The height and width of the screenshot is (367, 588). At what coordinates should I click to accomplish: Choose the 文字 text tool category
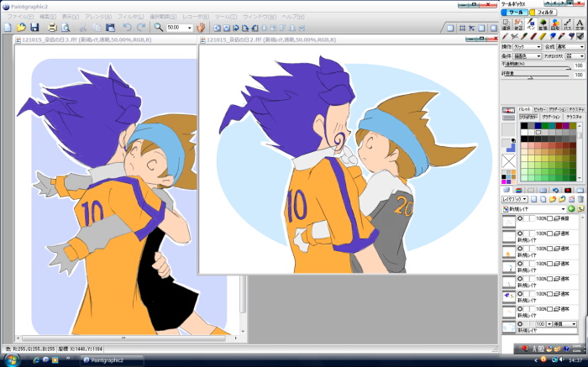pos(580,24)
